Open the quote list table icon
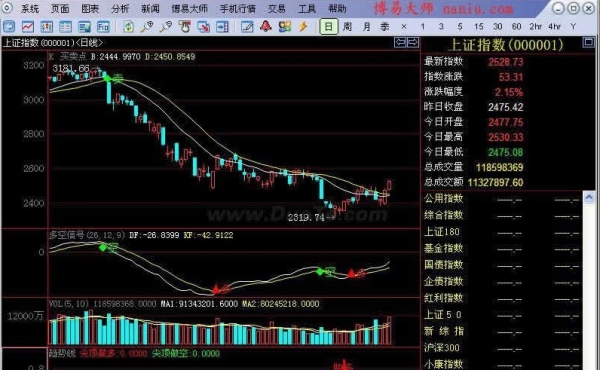The image size is (600, 370). click(x=65, y=26)
